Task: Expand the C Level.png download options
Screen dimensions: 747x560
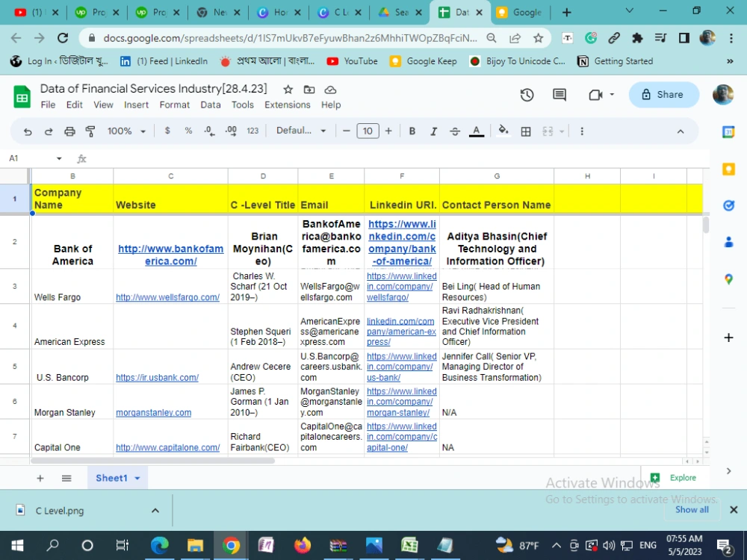Action: [155, 511]
